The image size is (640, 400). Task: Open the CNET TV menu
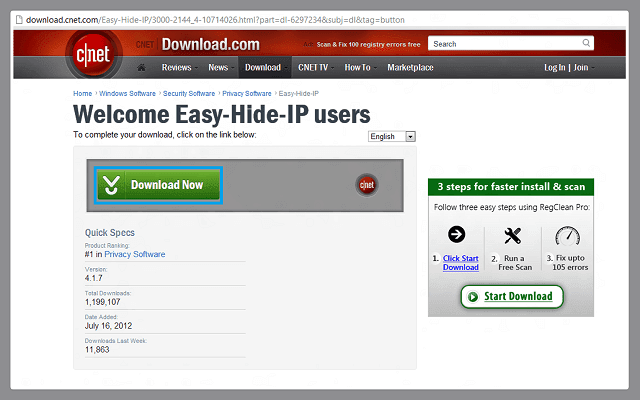(316, 67)
